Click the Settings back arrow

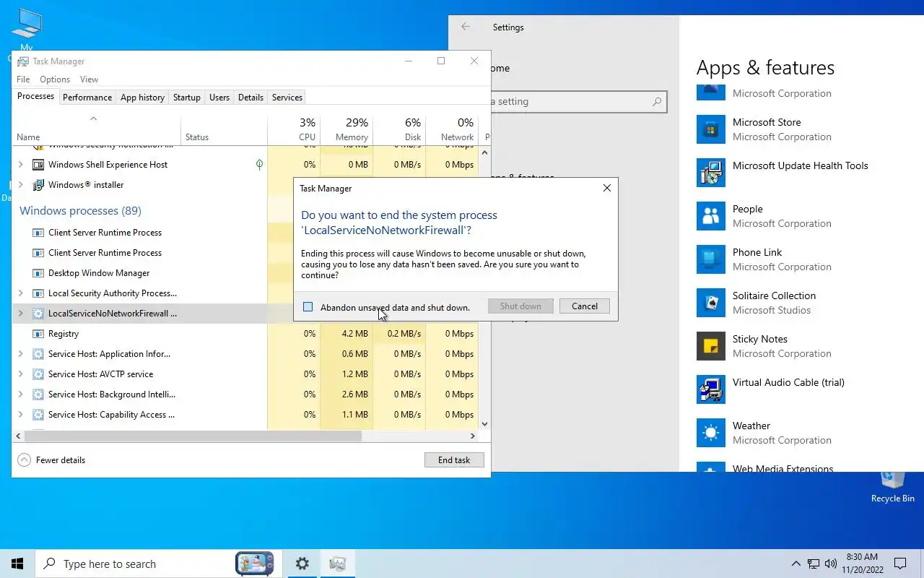[x=466, y=27]
